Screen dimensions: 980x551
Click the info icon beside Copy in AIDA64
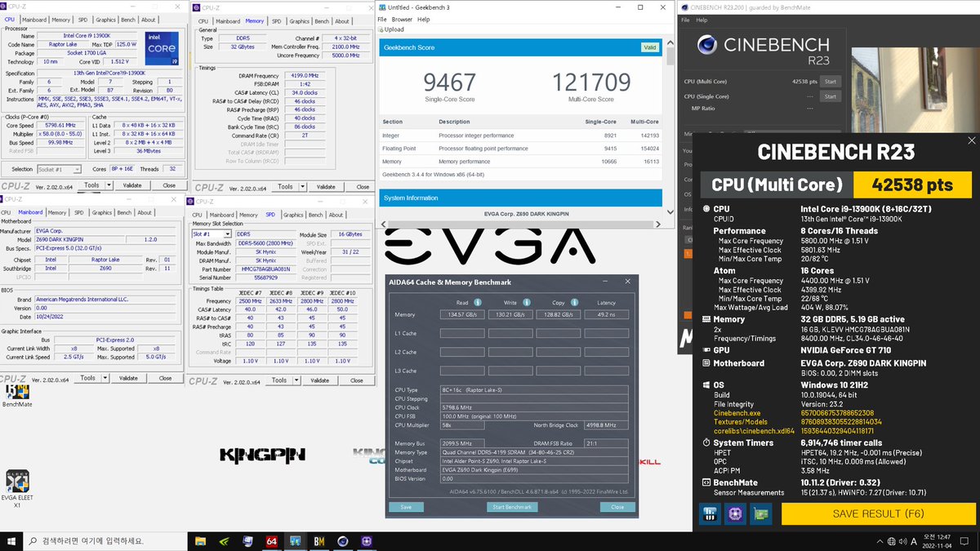click(x=574, y=301)
